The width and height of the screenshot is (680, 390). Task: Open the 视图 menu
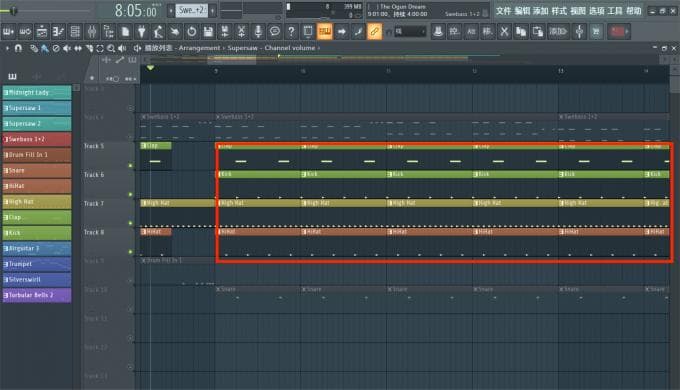[578, 11]
